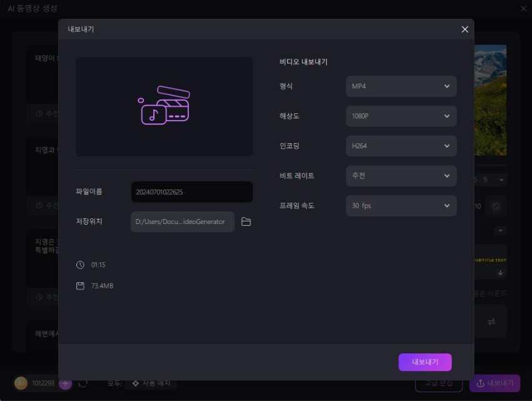This screenshot has height=401, width=532.
Task: Click the 고급 편집 button in the bottom bar
Action: (439, 383)
